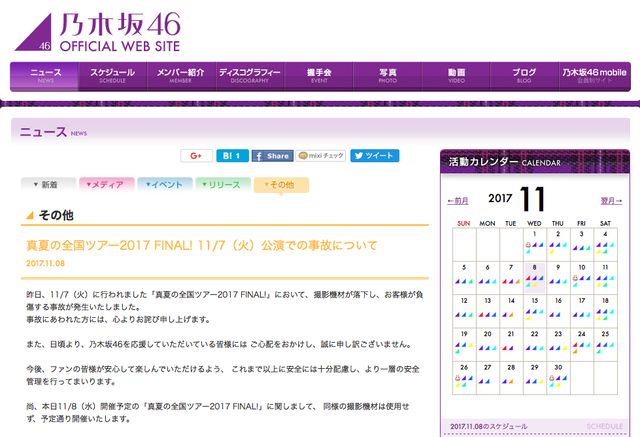
Task: Select November 13 in the calendar
Action: point(488,311)
